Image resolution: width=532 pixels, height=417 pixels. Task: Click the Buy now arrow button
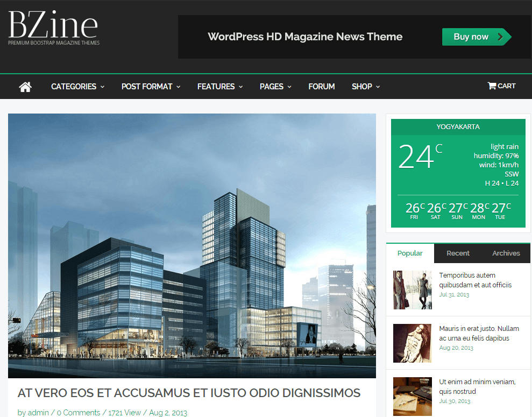coord(476,37)
